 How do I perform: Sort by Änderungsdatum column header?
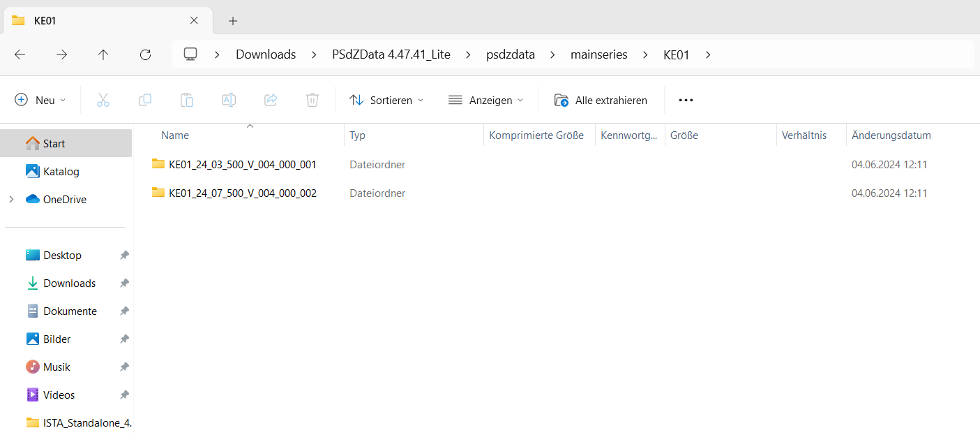[891, 135]
